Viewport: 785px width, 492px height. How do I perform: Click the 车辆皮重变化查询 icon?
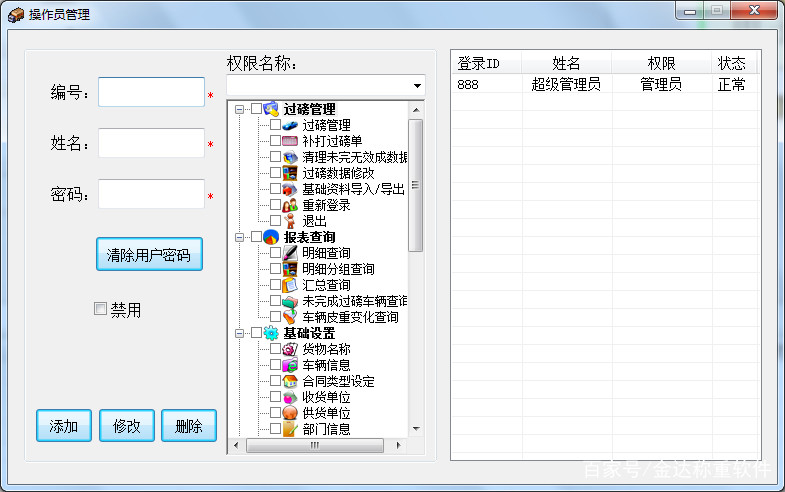click(x=290, y=317)
